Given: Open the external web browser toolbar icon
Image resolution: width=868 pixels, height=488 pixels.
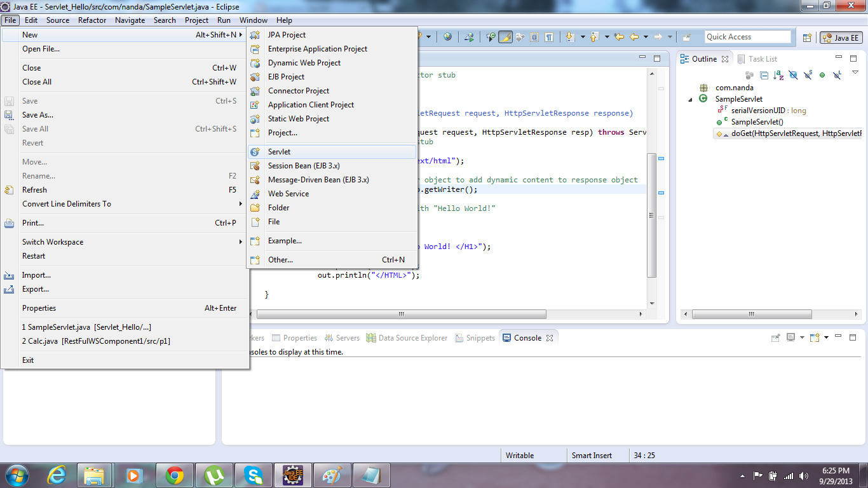Looking at the screenshot, I should point(448,36).
